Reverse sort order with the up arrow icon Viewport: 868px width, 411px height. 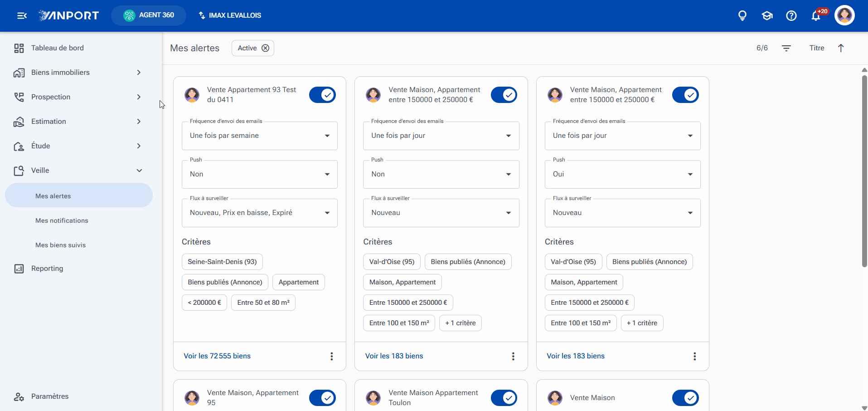tap(841, 48)
